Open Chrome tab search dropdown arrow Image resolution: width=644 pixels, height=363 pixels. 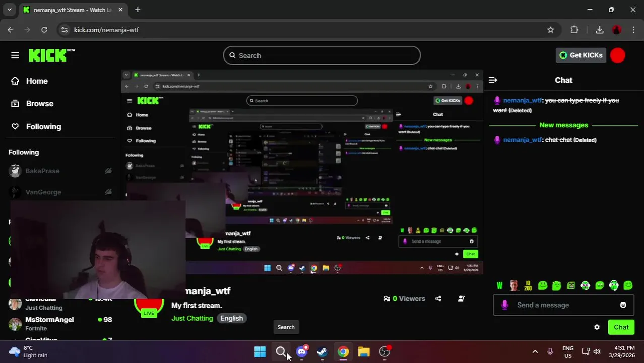coord(9,10)
